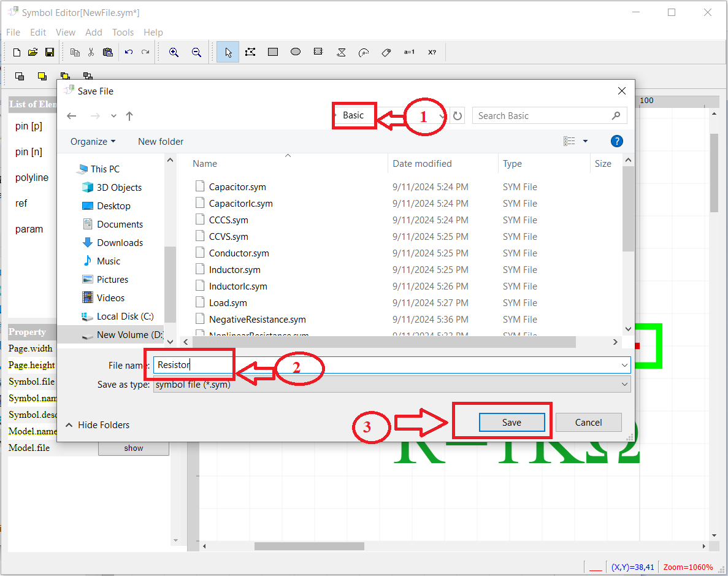Click the first layer-order icon in second toolbar
This screenshot has width=728, height=576.
(x=20, y=76)
